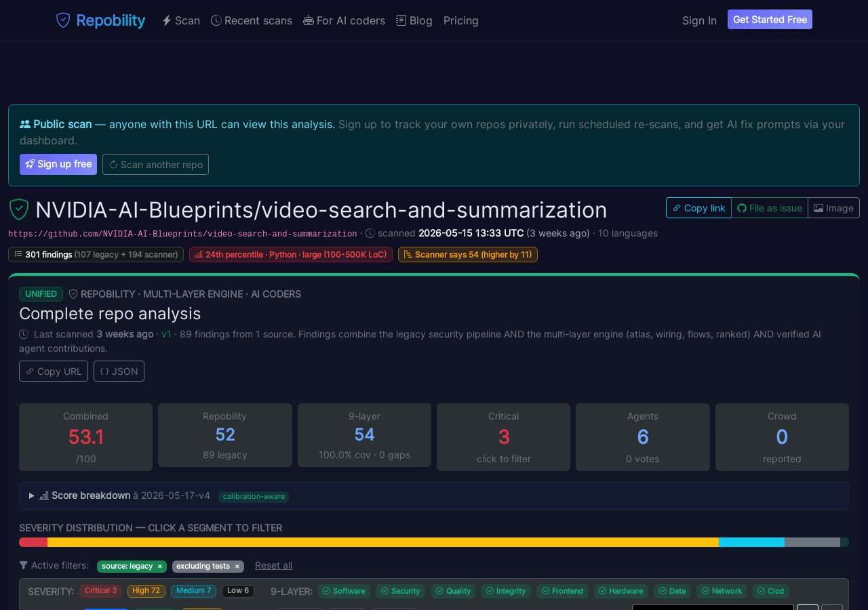Toggle the Critical 3 severity filter
Screen dimensions: 868x610
tap(100, 591)
